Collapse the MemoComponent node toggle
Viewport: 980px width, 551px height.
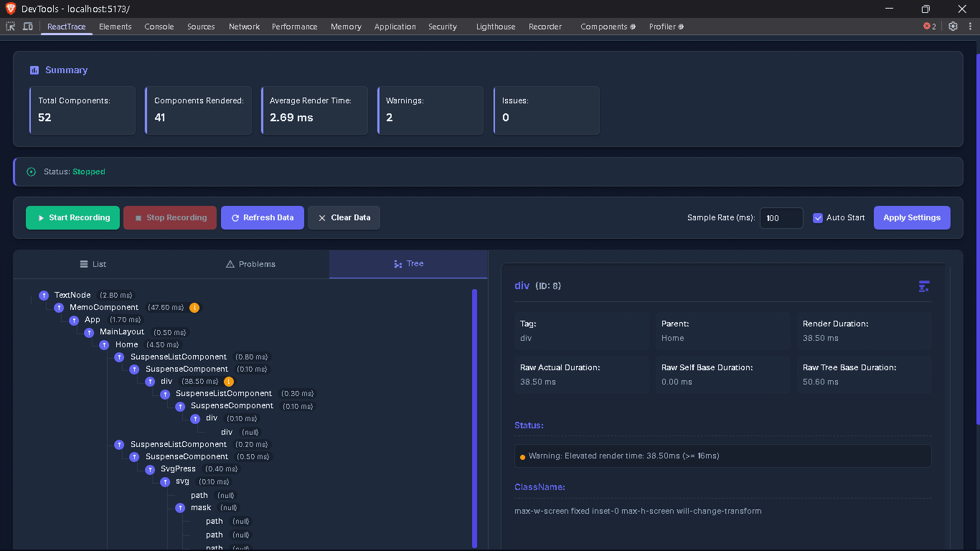point(59,308)
